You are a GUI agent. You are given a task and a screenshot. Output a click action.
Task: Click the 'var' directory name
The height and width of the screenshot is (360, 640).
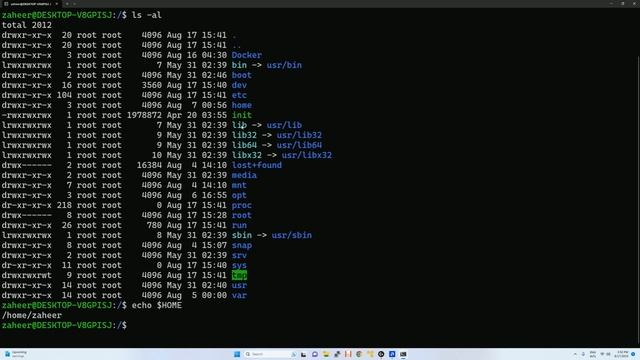(x=239, y=295)
